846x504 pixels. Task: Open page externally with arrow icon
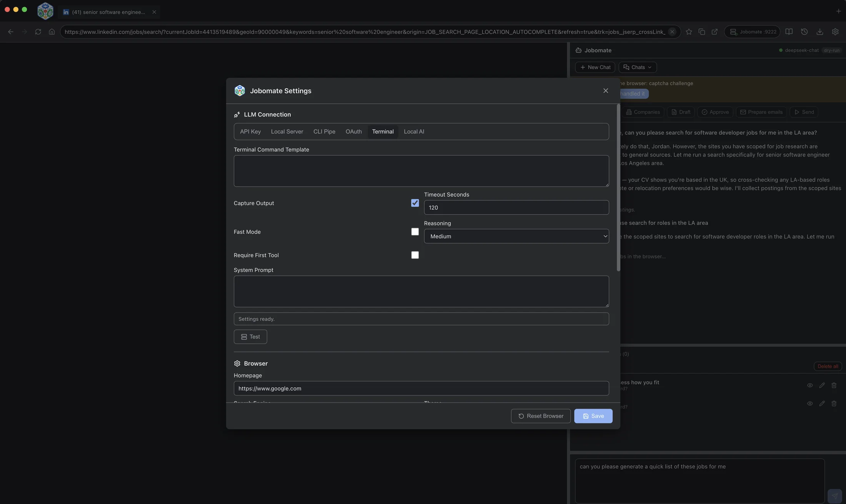714,32
